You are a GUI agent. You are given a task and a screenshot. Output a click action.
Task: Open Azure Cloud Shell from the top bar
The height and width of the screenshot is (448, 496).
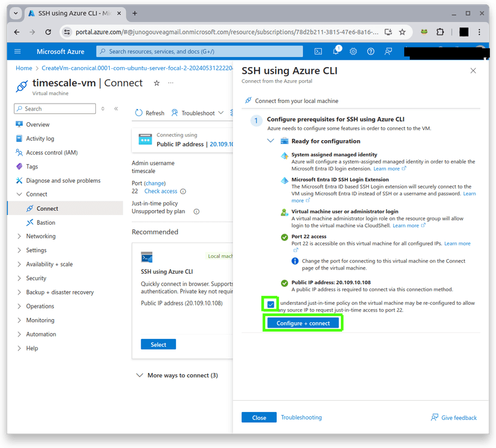click(x=318, y=52)
